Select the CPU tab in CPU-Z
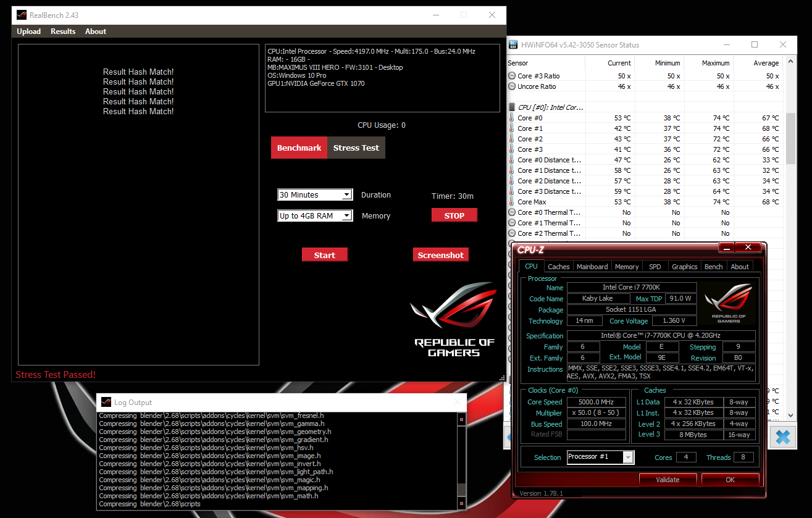The height and width of the screenshot is (518, 812). point(531,267)
